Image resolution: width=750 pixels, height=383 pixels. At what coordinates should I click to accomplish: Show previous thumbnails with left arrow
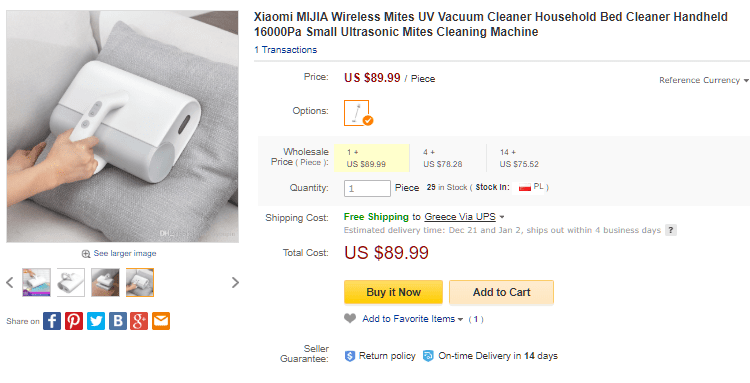10,283
